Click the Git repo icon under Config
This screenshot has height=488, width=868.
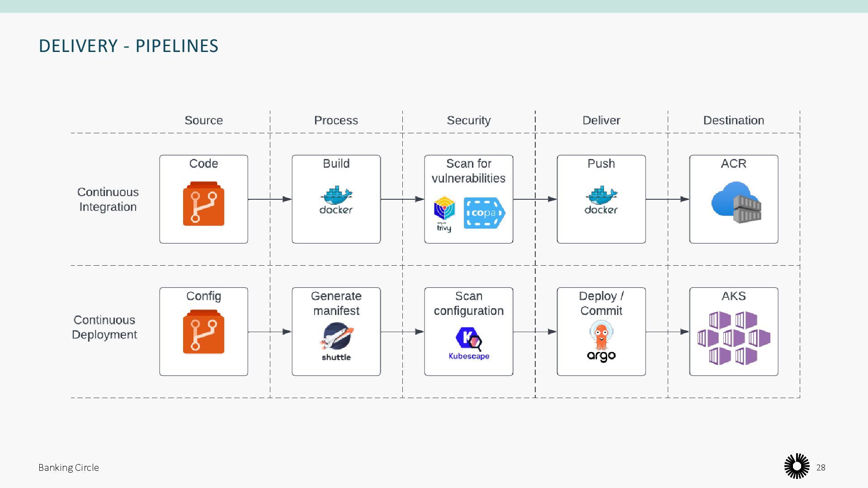(203, 332)
